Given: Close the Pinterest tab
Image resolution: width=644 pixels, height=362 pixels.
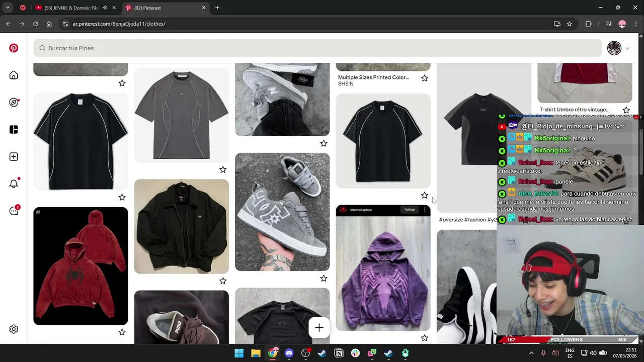Looking at the screenshot, I should 204,8.
